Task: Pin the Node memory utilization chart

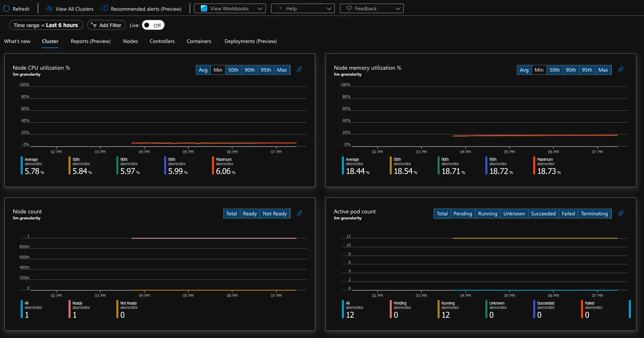Action: [621, 69]
